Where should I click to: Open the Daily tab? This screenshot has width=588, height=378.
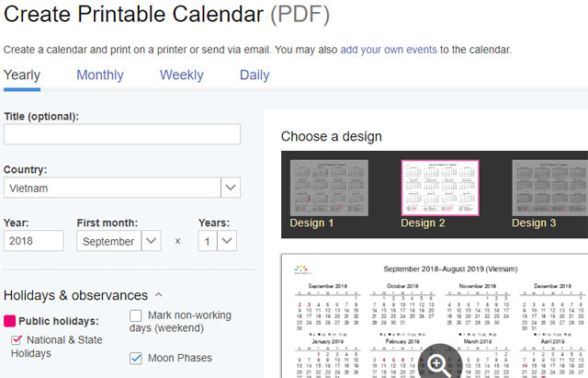point(254,75)
